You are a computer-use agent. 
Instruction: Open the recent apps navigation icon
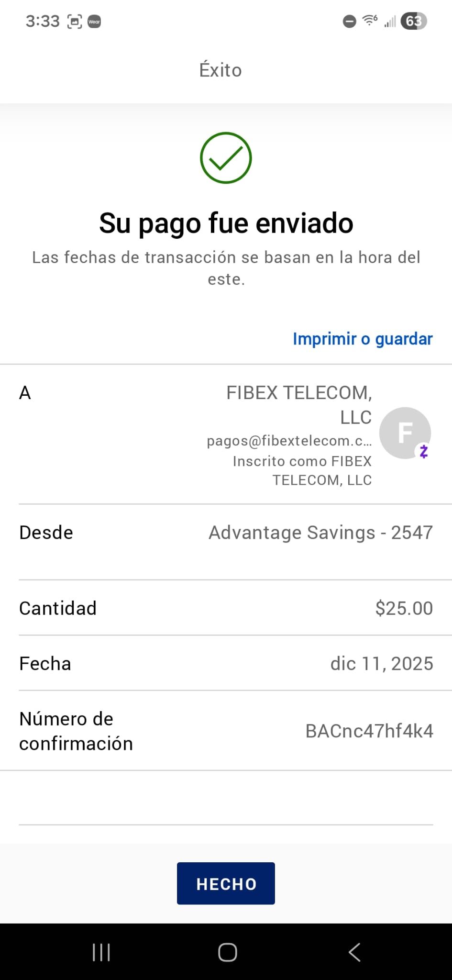point(101,952)
